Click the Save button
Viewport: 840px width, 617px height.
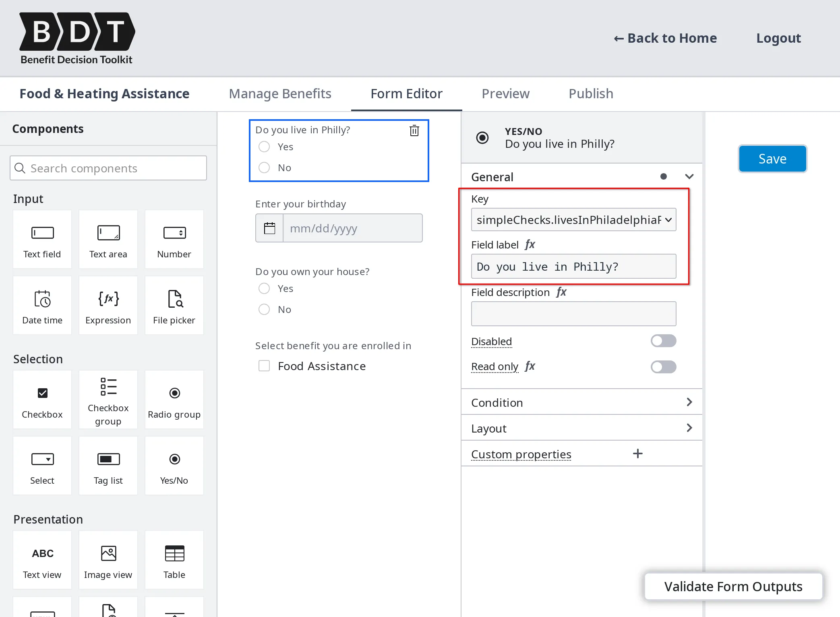[x=772, y=158]
